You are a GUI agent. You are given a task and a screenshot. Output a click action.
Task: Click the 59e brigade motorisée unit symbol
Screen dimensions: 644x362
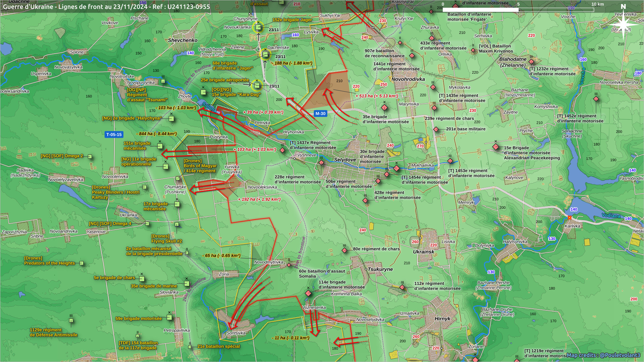169,317
